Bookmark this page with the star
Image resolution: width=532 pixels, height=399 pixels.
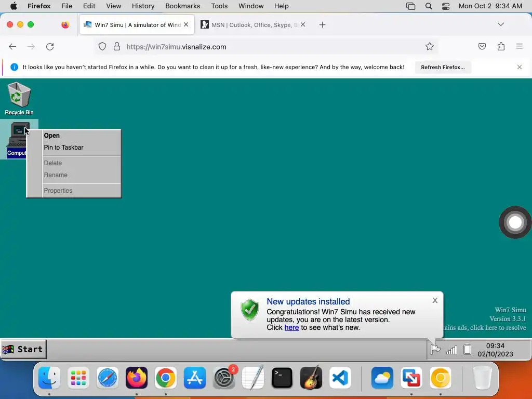(x=430, y=46)
